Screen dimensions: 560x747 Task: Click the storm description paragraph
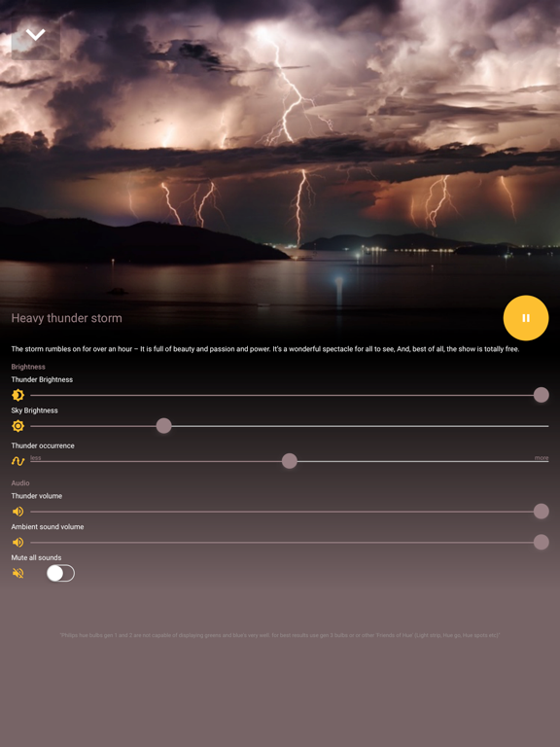point(265,349)
